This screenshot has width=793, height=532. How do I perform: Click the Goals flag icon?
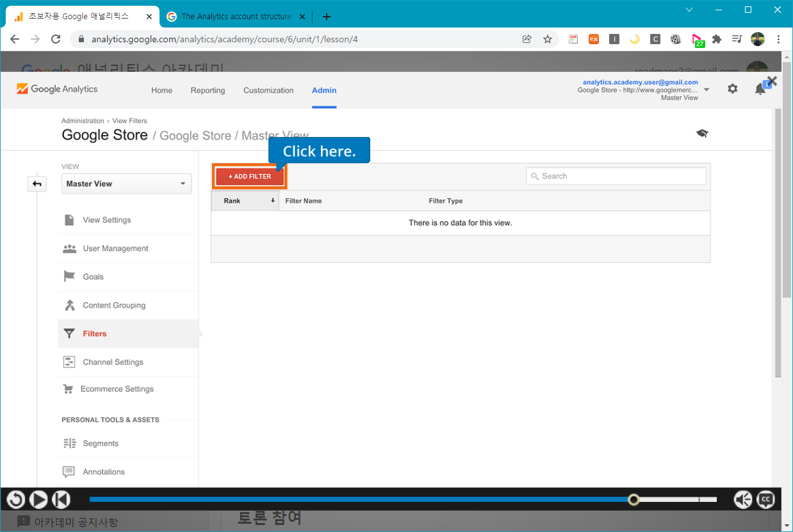coord(69,277)
